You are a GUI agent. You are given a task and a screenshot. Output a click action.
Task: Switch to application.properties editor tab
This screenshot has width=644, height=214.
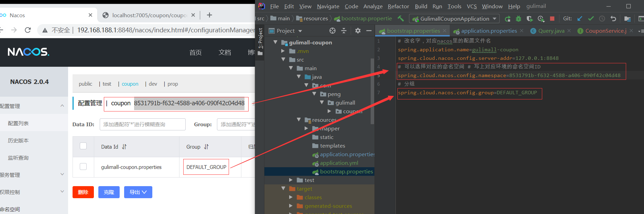point(489,31)
